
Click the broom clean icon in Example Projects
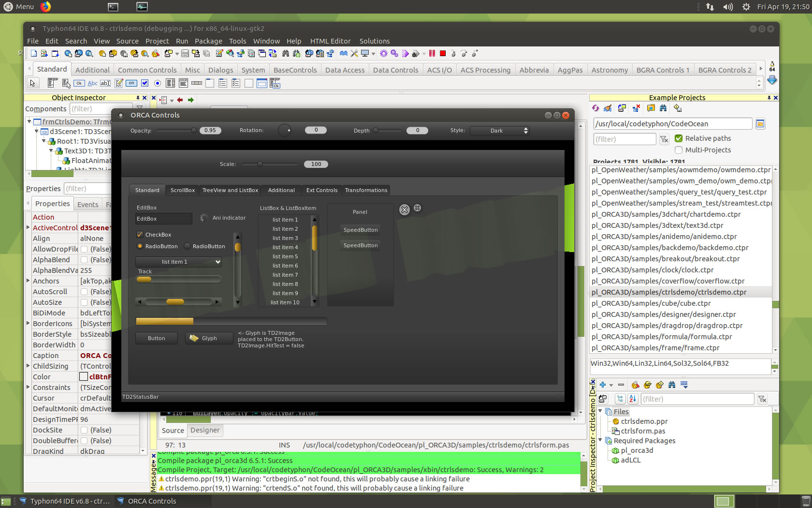point(608,108)
